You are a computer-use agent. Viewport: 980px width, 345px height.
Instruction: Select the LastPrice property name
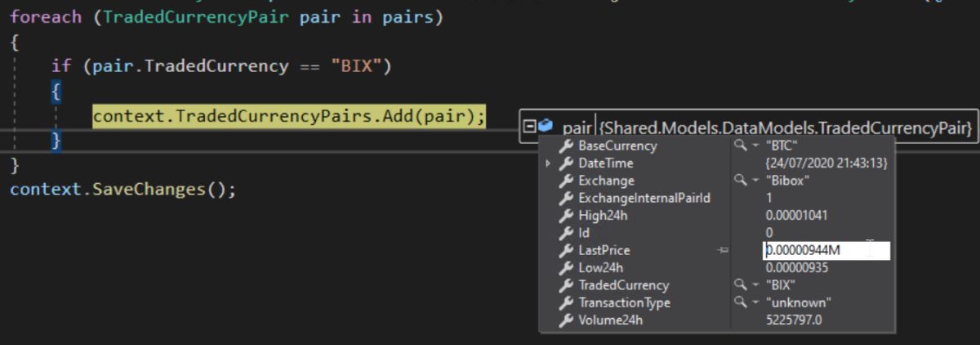(604, 250)
